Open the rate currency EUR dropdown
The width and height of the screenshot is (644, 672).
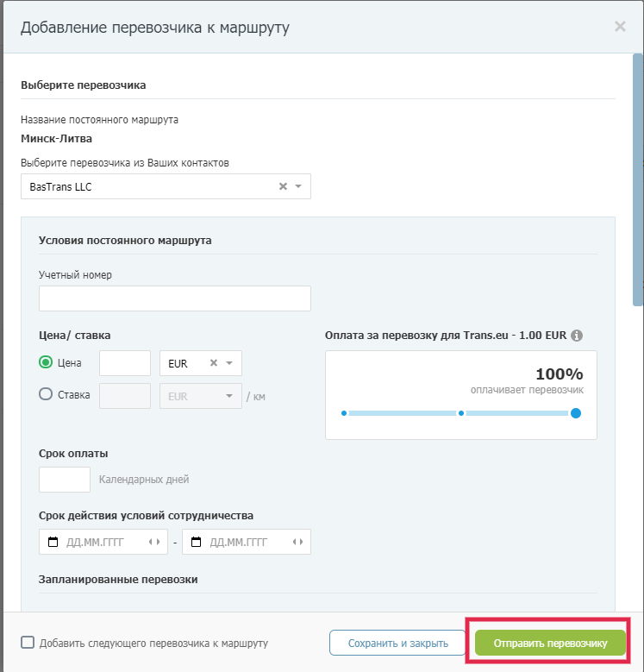(201, 396)
